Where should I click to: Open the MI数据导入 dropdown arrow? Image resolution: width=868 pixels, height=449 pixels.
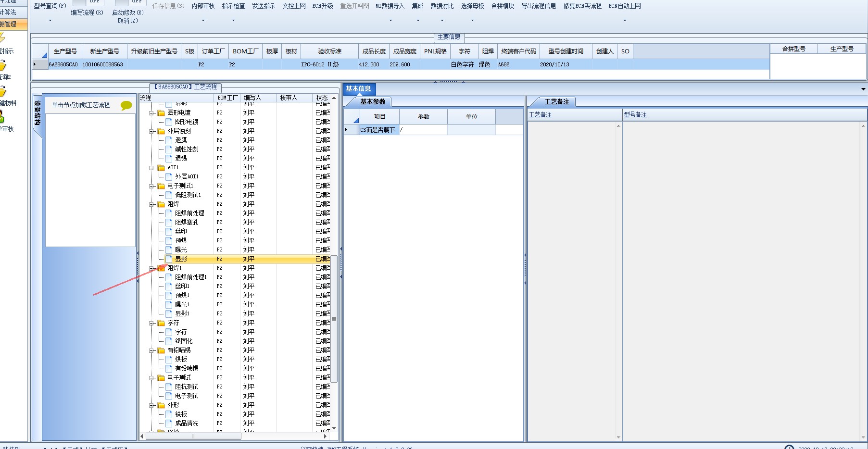pyautogui.click(x=390, y=21)
